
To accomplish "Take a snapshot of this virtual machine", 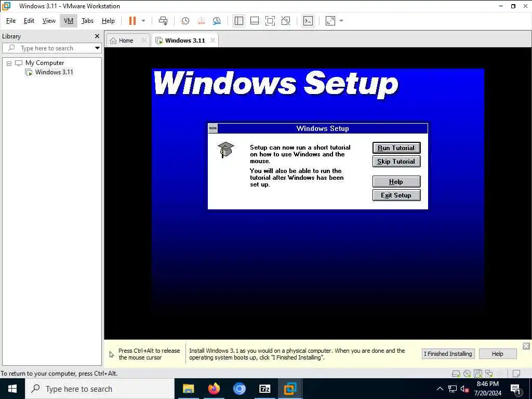I will (185, 21).
